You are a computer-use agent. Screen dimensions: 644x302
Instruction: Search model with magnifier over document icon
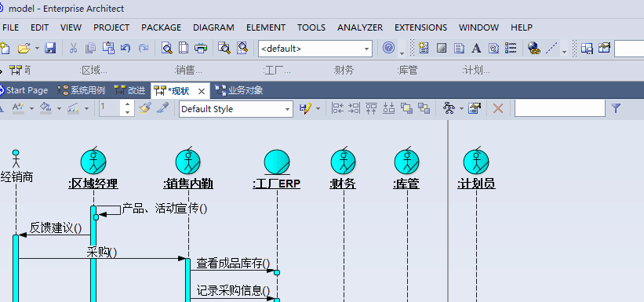[x=242, y=49]
